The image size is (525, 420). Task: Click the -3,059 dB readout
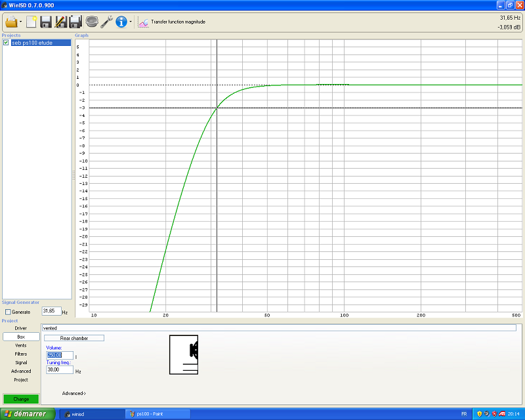tap(509, 27)
